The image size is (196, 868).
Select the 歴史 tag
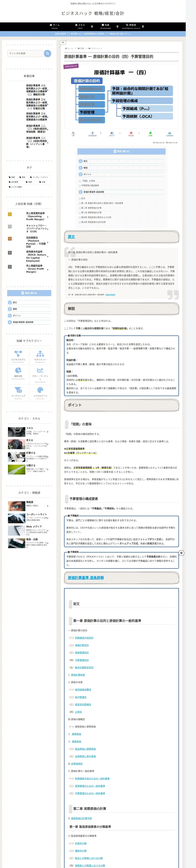(x=23, y=177)
